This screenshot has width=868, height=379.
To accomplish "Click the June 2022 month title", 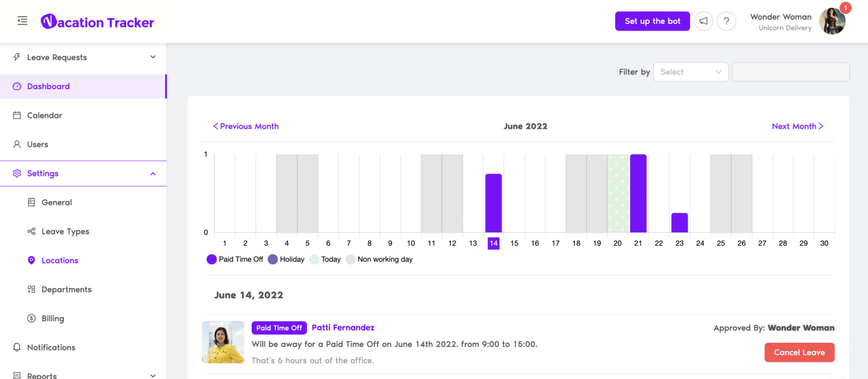I will pyautogui.click(x=526, y=126).
